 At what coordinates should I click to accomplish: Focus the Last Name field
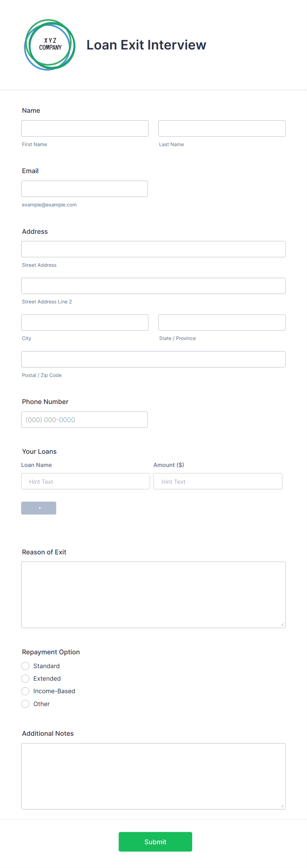[222, 128]
